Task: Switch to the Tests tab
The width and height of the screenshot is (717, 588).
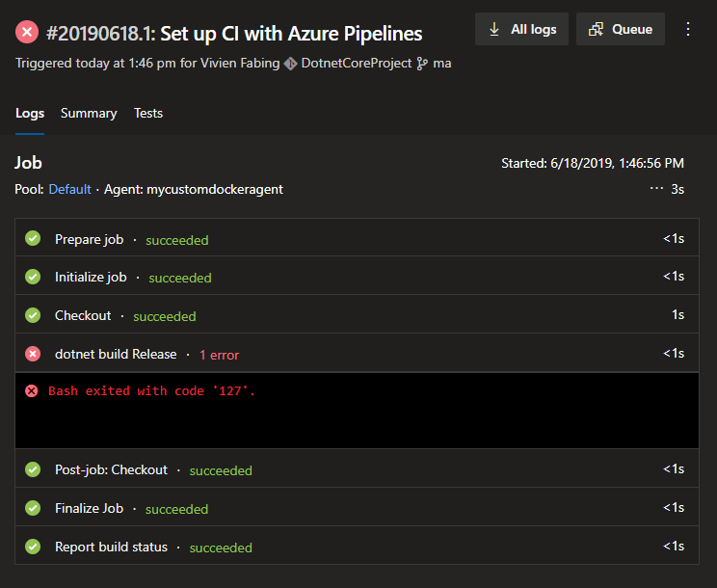Action: (148, 113)
